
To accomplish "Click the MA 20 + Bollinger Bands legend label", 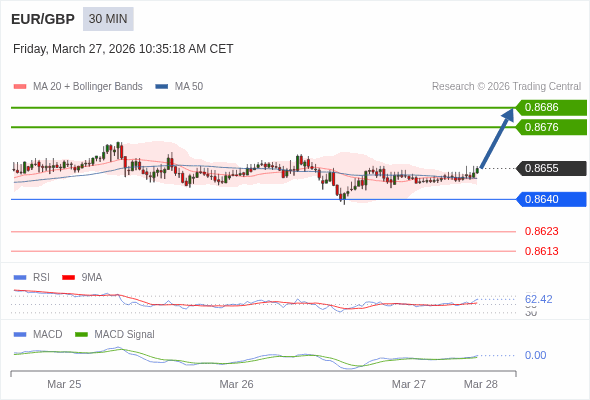I will click(x=88, y=87).
